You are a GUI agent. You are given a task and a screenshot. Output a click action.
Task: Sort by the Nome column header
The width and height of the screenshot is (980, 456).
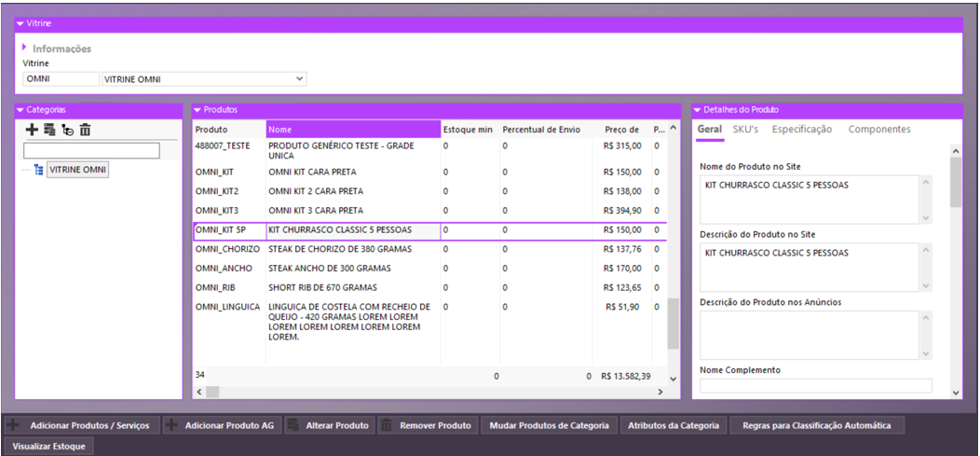click(353, 130)
